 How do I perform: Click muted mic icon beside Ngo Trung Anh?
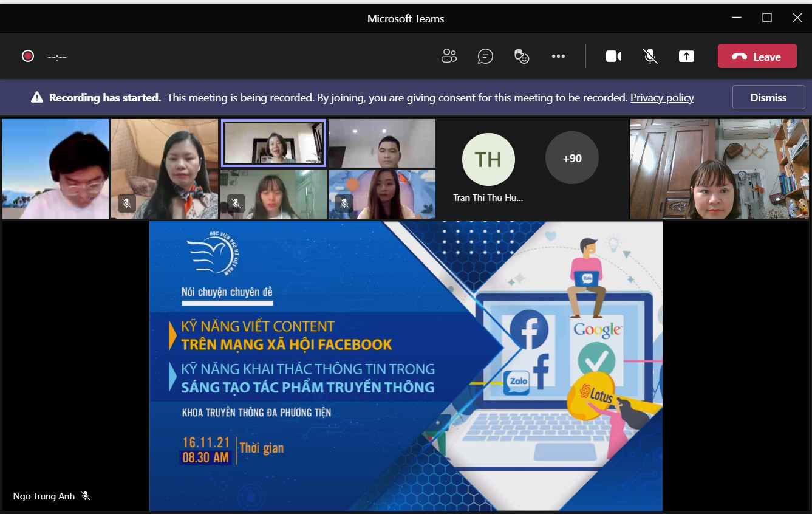pyautogui.click(x=86, y=496)
